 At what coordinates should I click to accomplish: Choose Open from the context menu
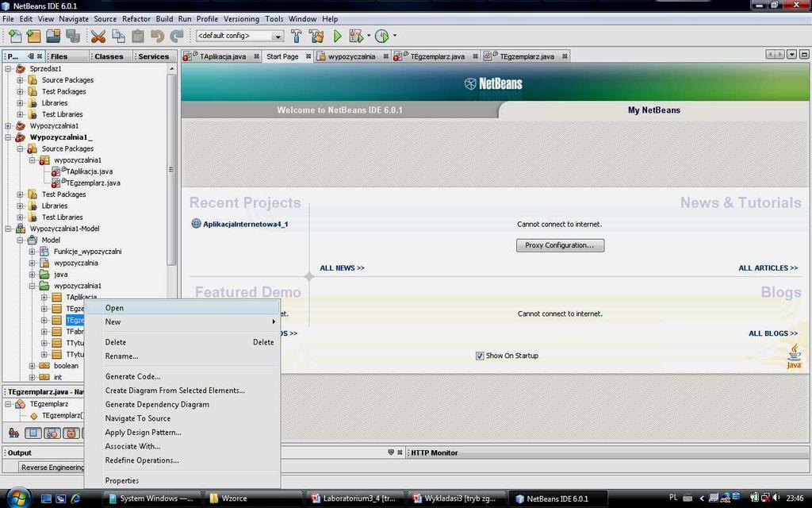pyautogui.click(x=183, y=308)
